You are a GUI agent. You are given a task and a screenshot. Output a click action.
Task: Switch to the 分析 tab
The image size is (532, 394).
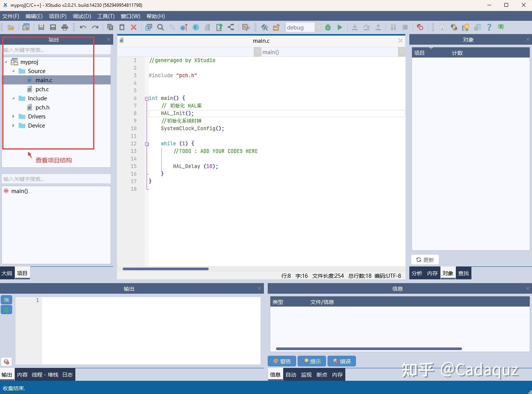tap(417, 273)
